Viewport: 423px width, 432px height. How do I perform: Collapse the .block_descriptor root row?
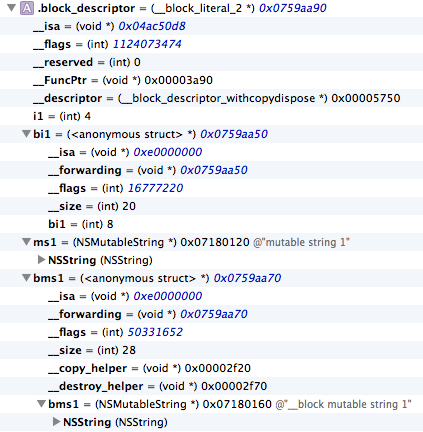12,8
